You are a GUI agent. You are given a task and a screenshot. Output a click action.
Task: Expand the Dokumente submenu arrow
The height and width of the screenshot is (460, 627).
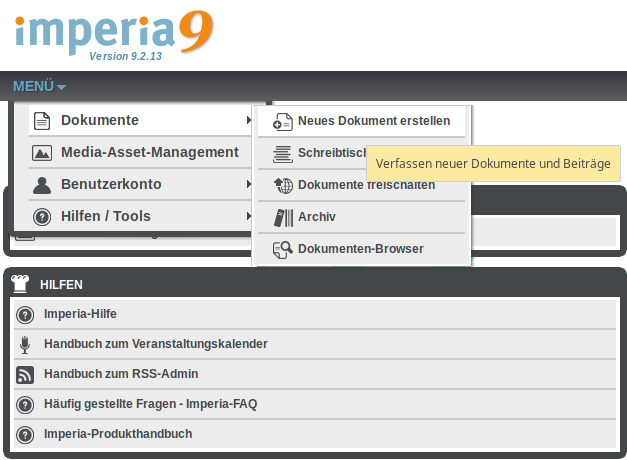(249, 121)
